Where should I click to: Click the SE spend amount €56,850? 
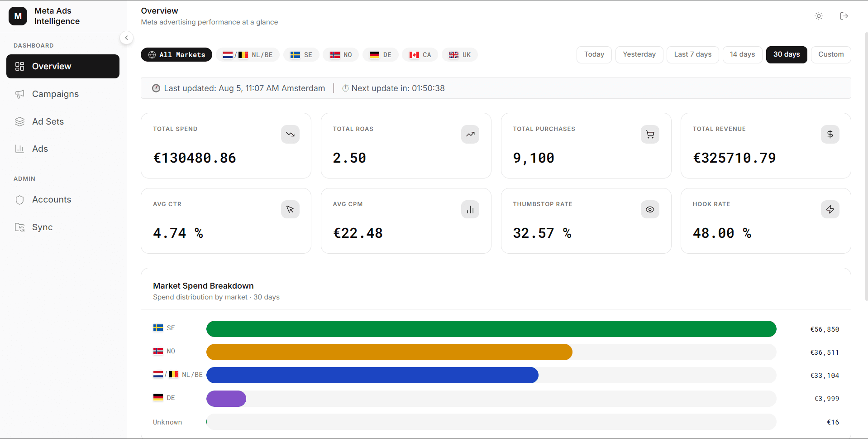coord(825,329)
